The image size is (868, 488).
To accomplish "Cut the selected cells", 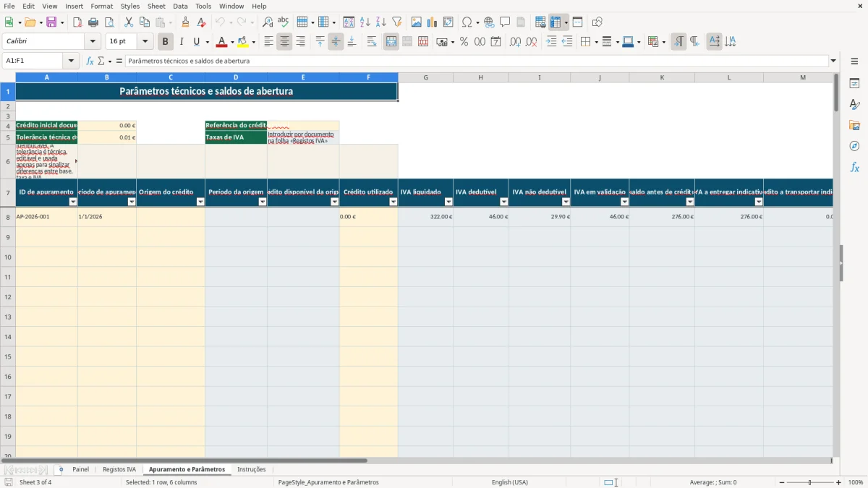I will 129,22.
